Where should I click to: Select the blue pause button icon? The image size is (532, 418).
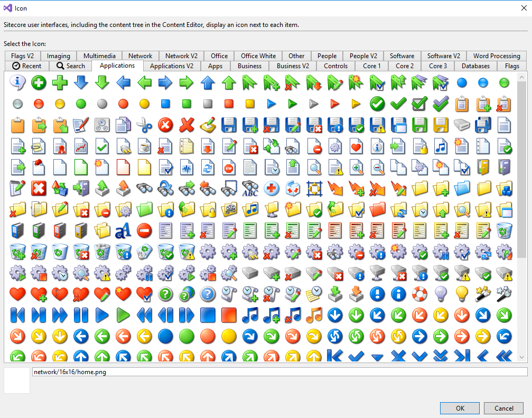point(81,315)
